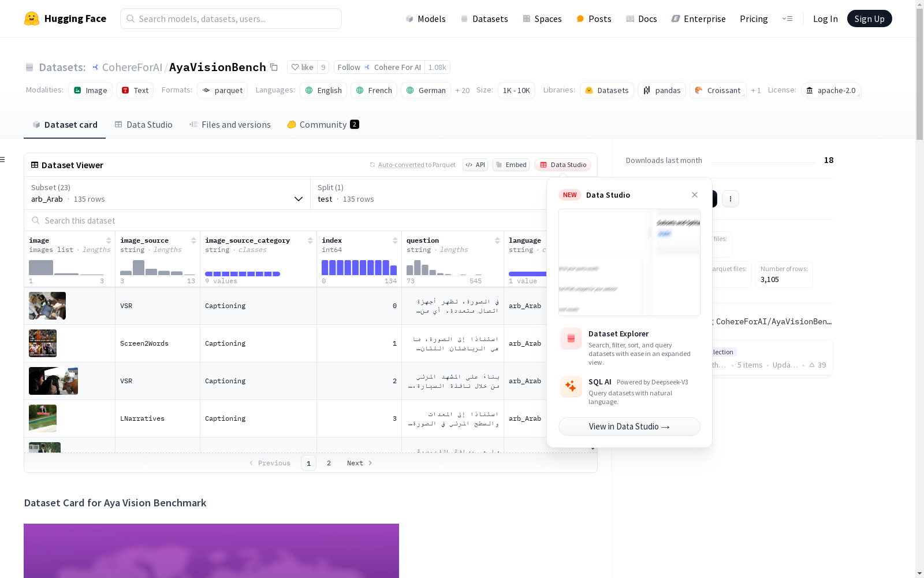Open the Subset arb_Arab dropdown
The width and height of the screenshot is (924, 578).
point(167,193)
